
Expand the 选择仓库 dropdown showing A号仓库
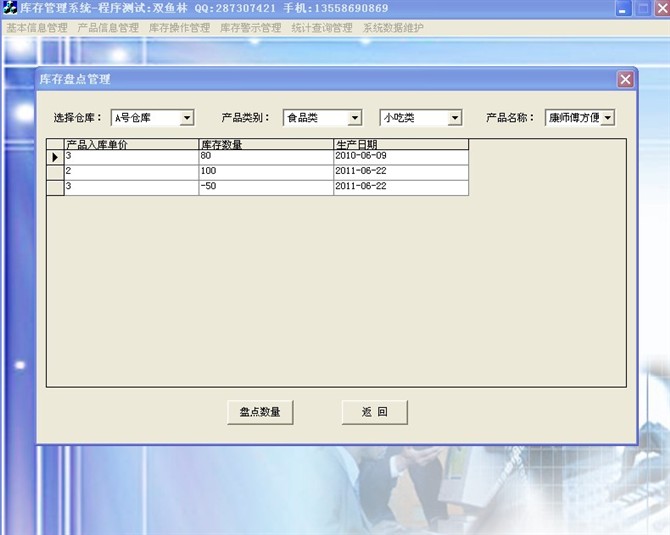coord(187,118)
